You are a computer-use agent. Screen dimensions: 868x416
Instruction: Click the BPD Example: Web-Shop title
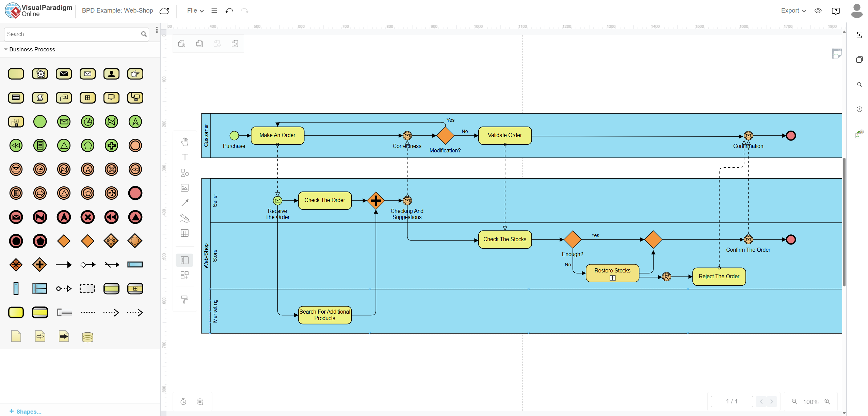tap(117, 11)
